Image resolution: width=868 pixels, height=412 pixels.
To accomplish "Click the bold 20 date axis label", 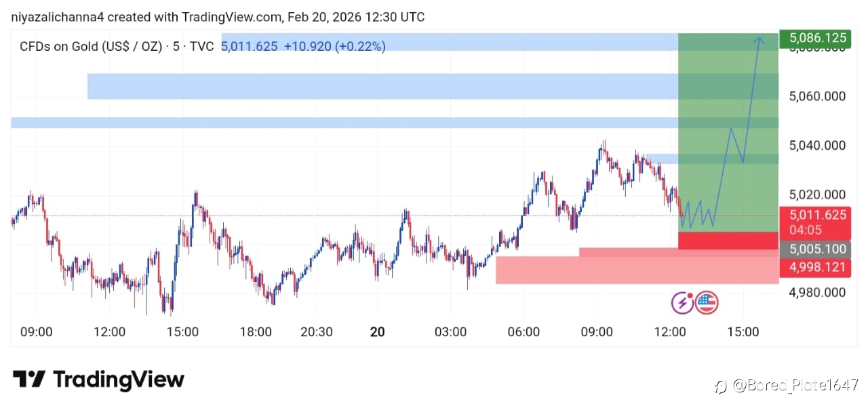I will [x=378, y=332].
